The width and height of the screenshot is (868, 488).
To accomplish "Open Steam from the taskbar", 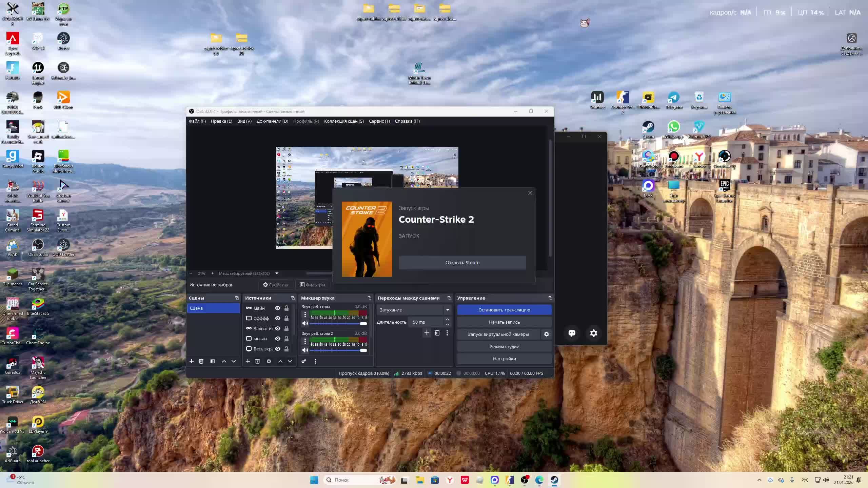I will click(x=554, y=480).
